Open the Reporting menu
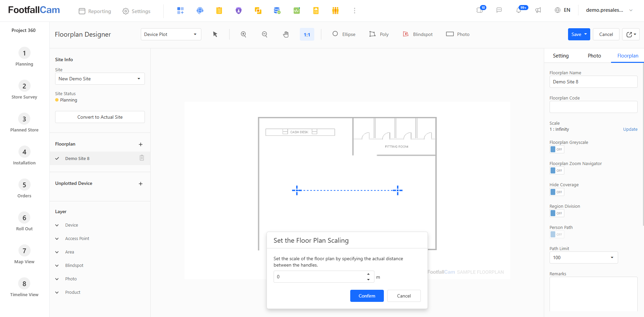 click(x=95, y=11)
